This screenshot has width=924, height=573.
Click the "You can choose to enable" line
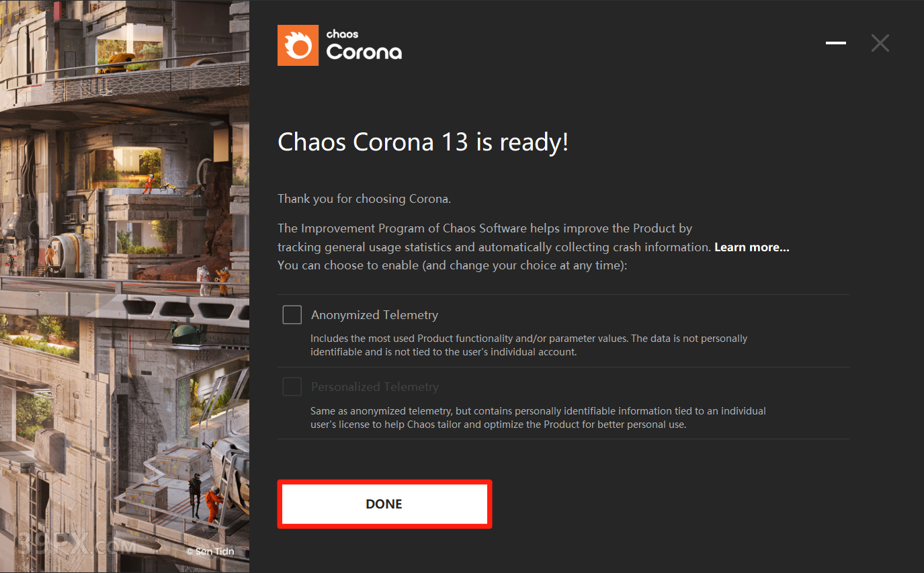(452, 265)
